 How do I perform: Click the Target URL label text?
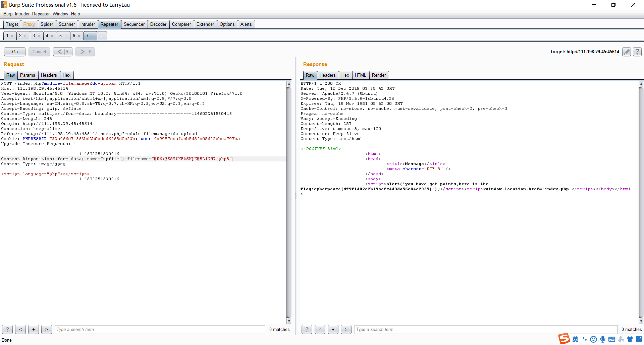tap(585, 52)
